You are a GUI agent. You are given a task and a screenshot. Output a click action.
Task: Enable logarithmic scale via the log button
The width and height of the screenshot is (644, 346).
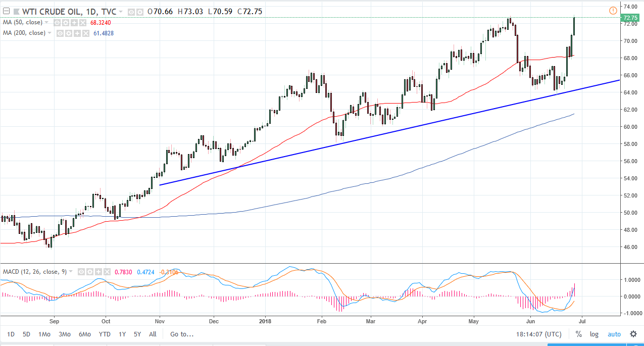(x=594, y=334)
